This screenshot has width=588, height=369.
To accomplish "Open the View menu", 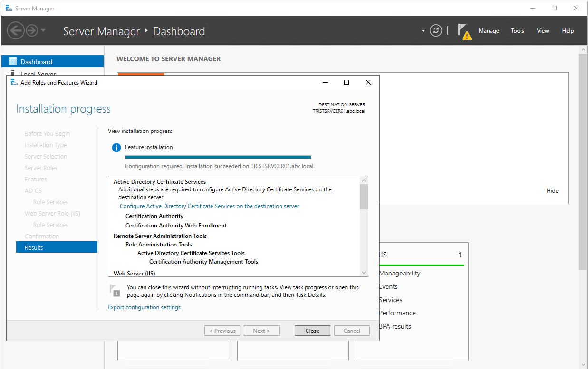I will tap(543, 31).
